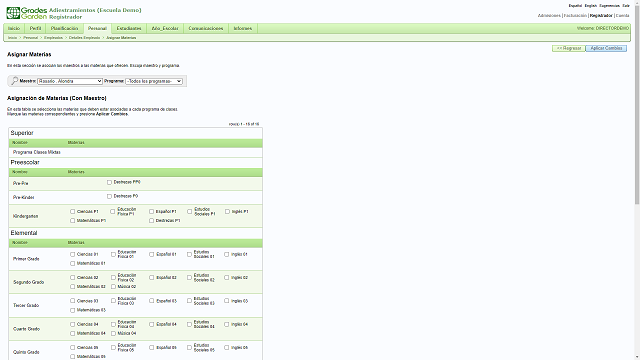Open the Programa dropdown
The width and height of the screenshot is (640, 360).
[x=154, y=81]
